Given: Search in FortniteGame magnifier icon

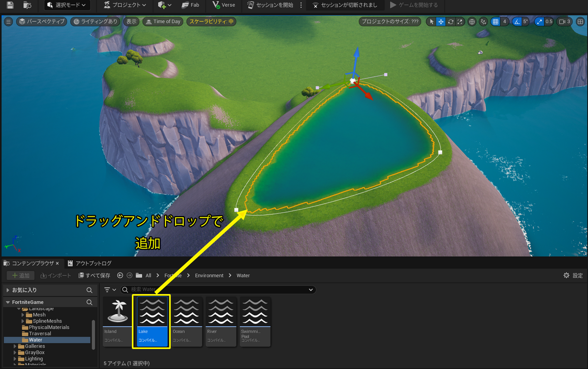Looking at the screenshot, I should [89, 302].
